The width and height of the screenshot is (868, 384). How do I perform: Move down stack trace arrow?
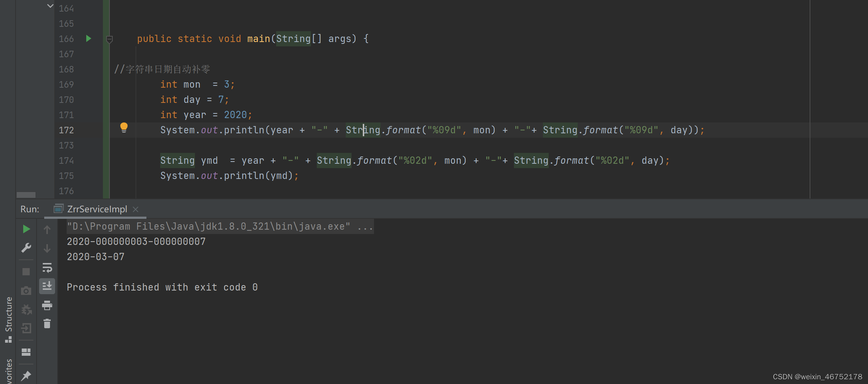tap(47, 249)
